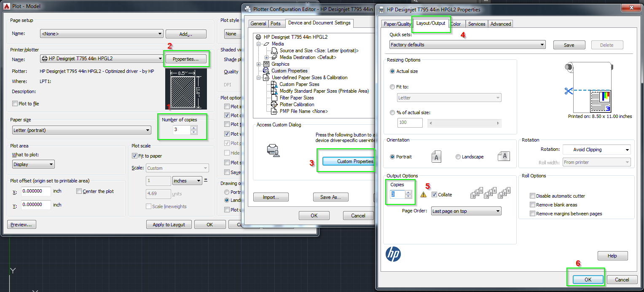Click the Custom Properties button
The image size is (644, 292).
[x=348, y=161]
